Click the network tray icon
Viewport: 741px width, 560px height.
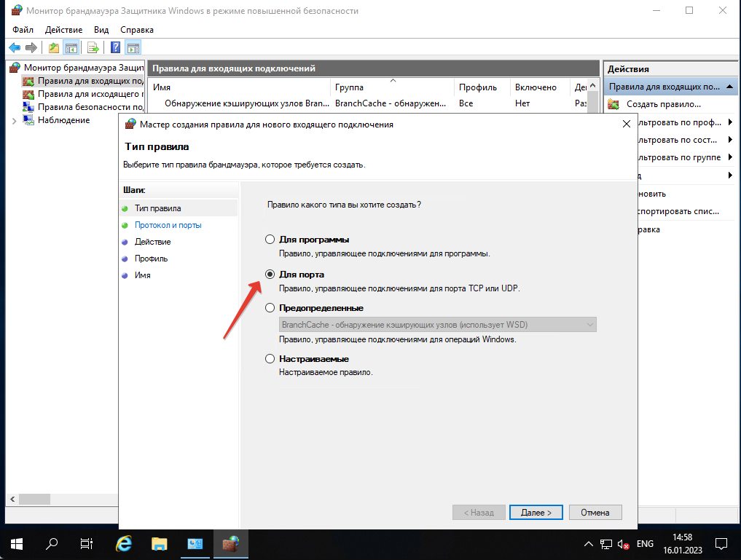606,545
